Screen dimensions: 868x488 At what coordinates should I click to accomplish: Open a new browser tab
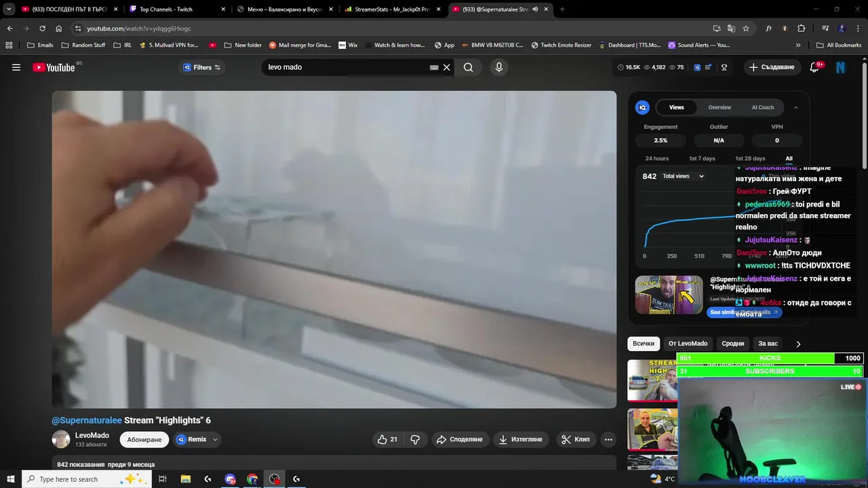[562, 9]
